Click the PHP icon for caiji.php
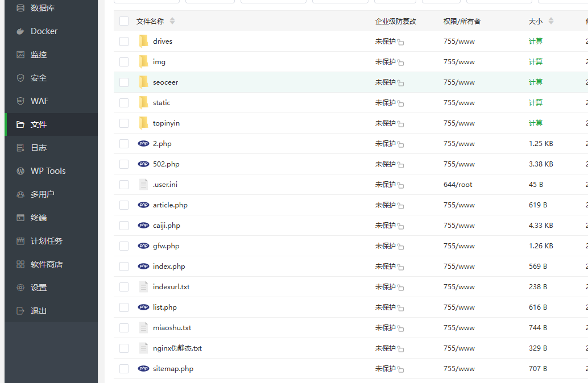The image size is (588, 383). click(143, 226)
